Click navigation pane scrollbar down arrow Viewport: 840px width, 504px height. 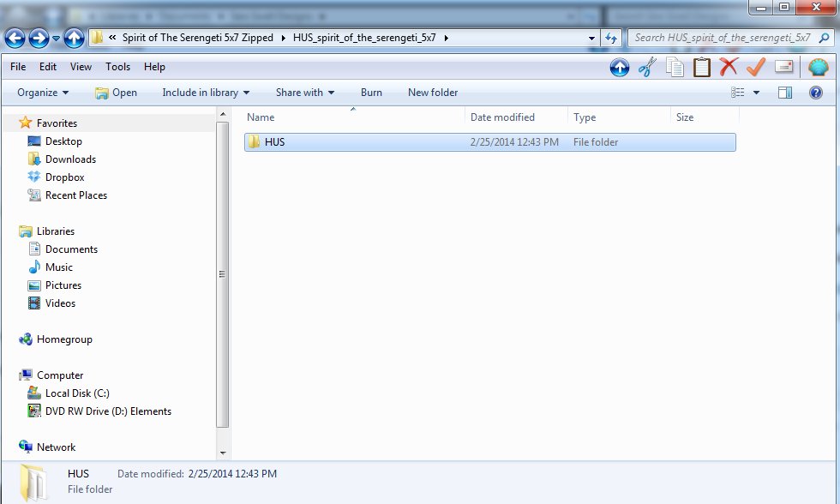(x=223, y=453)
